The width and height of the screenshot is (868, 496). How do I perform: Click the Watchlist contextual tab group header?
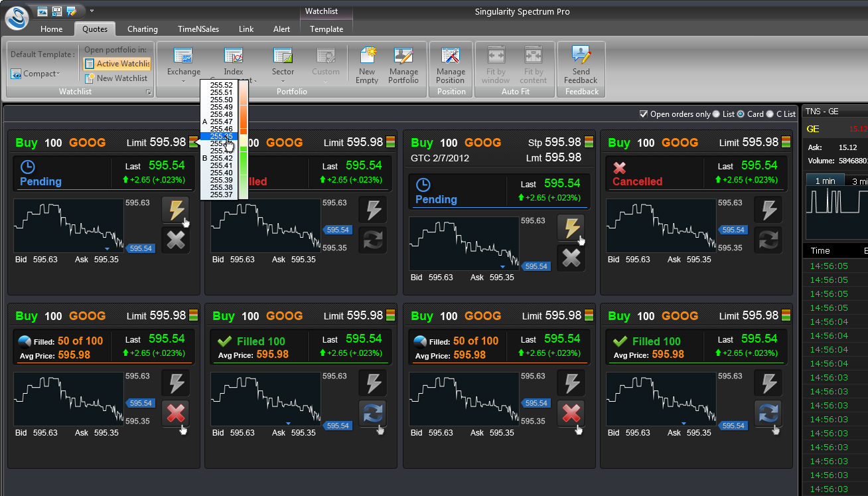[x=322, y=11]
